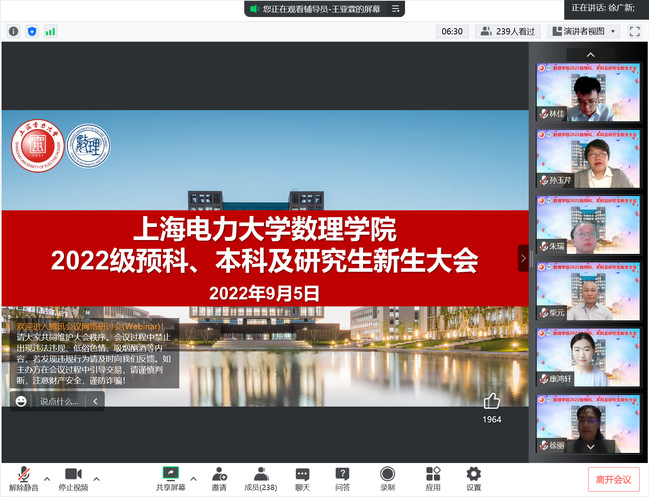Click the 说点什么 chat input field

[59, 401]
